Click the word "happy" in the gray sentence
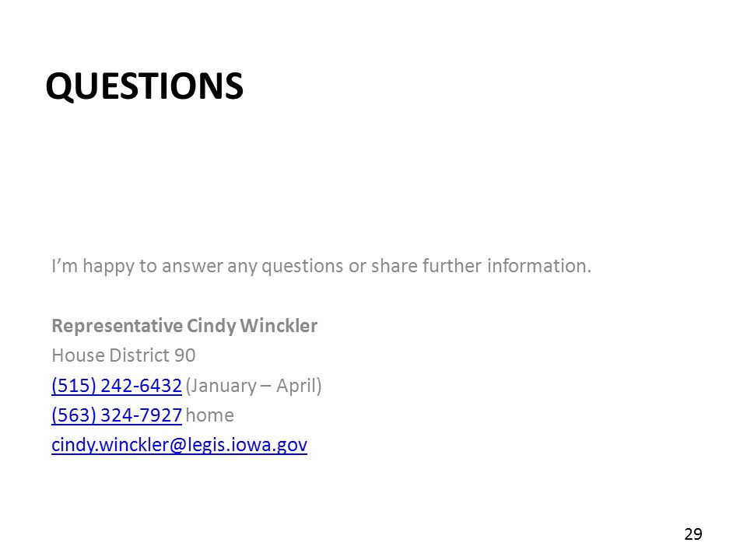The height and width of the screenshot is (560, 747). point(109,267)
